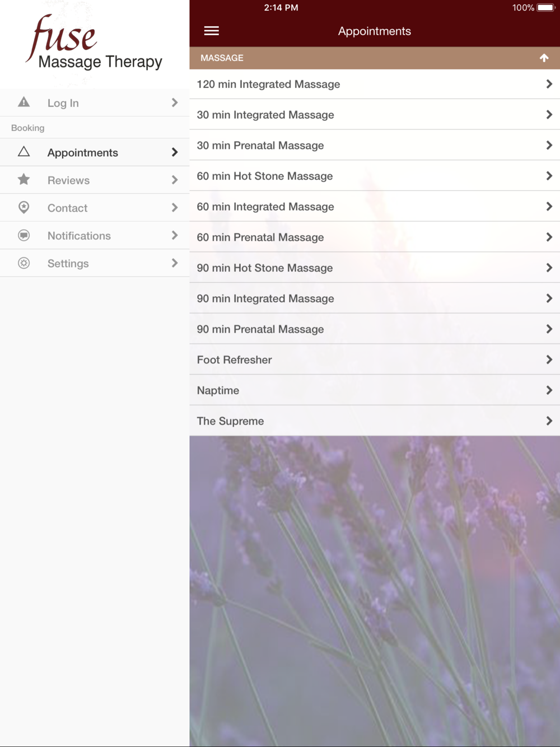Click the Reviews star icon
Image resolution: width=560 pixels, height=747 pixels.
pos(24,180)
